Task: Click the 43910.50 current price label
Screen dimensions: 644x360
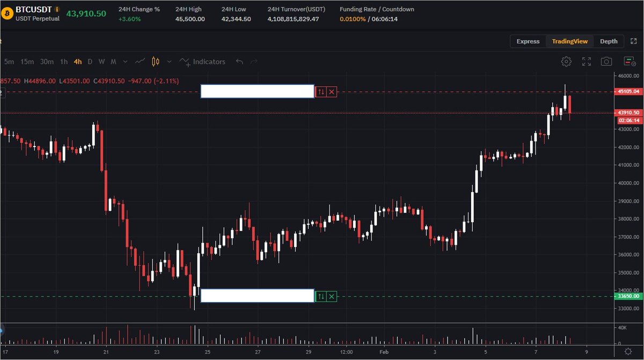Action: pos(628,113)
